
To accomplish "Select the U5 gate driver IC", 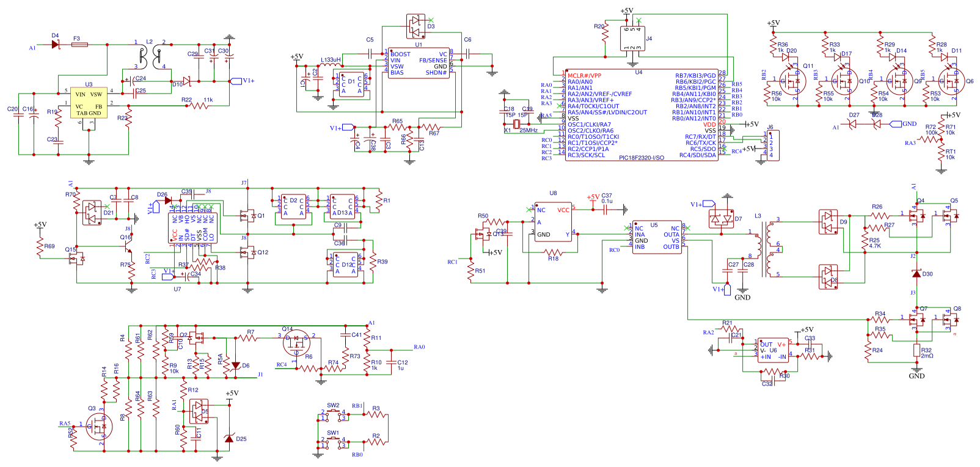I will click(x=657, y=236).
